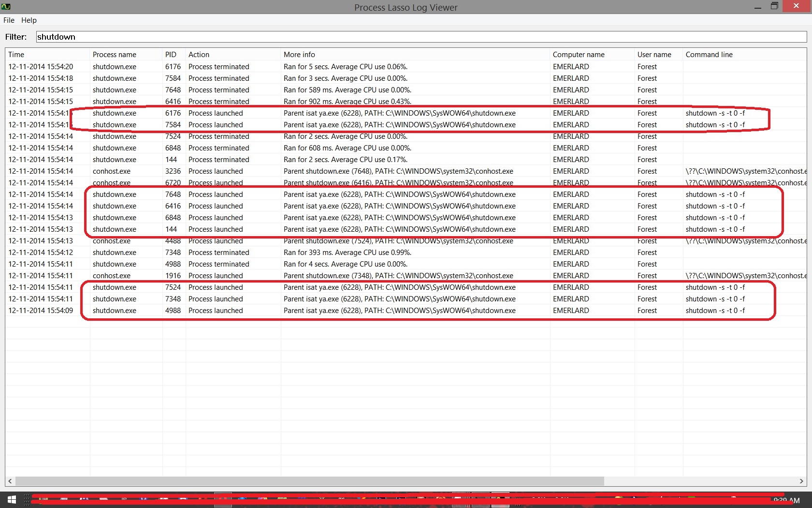Viewport: 812px width, 508px height.
Task: Open the Help menu
Action: (29, 20)
